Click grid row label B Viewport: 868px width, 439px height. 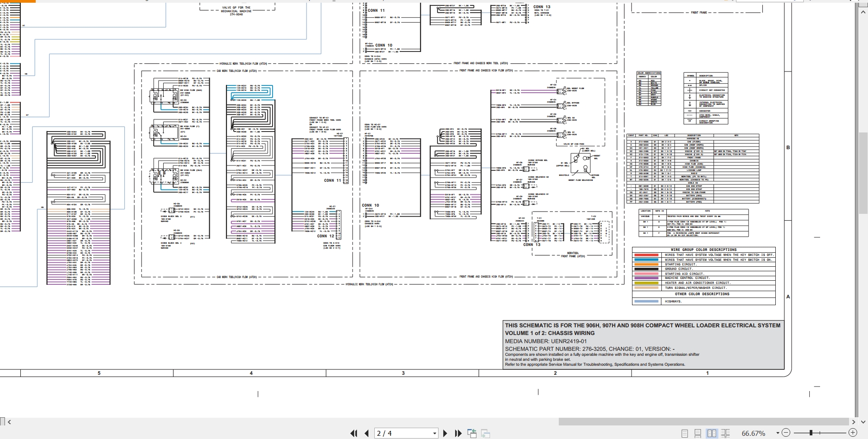tap(788, 147)
